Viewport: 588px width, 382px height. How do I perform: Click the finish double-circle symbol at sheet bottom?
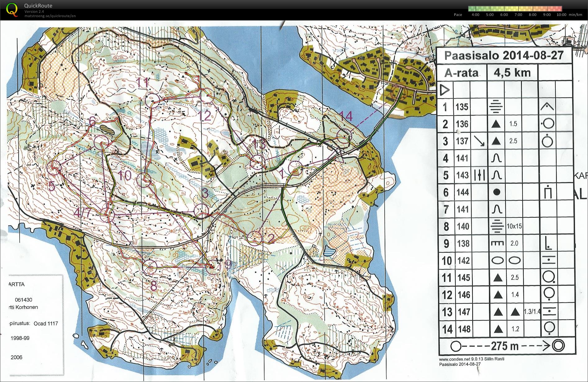coord(558,345)
